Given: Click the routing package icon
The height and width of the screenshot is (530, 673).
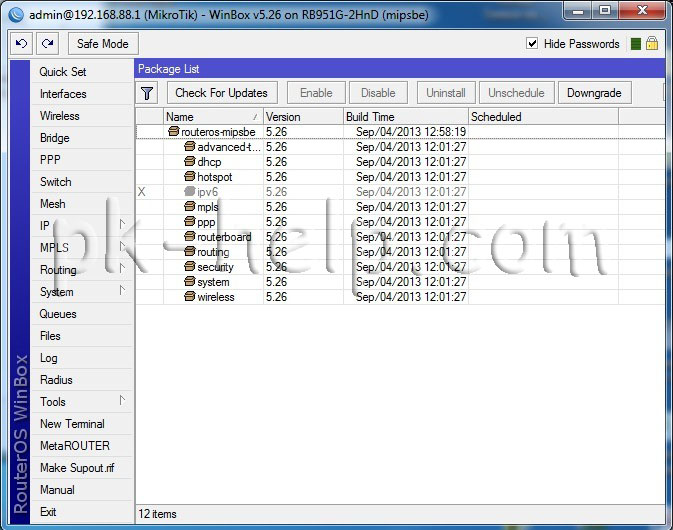Looking at the screenshot, I should 190,251.
